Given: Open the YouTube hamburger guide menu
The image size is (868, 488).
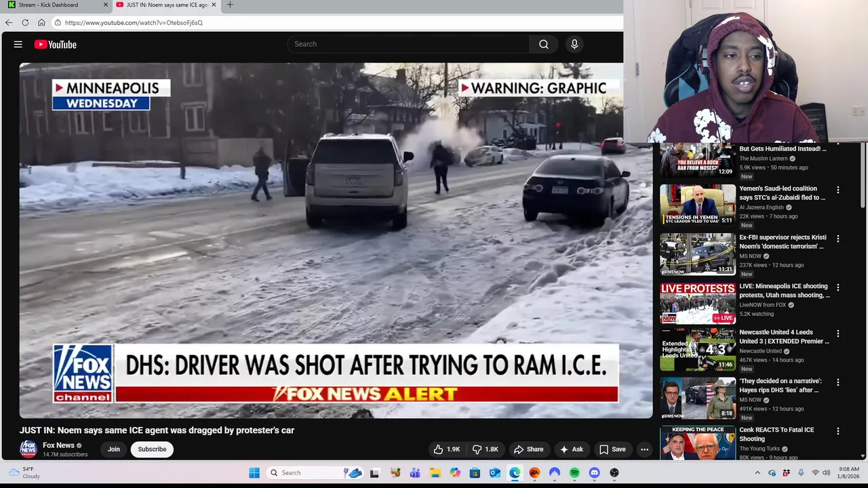Looking at the screenshot, I should tap(18, 44).
